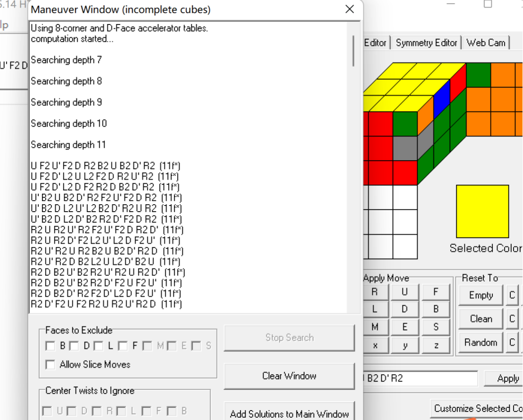Screen dimensions: 523x420
Task: Close the Maneuver Window dialog
Action: coord(350,9)
